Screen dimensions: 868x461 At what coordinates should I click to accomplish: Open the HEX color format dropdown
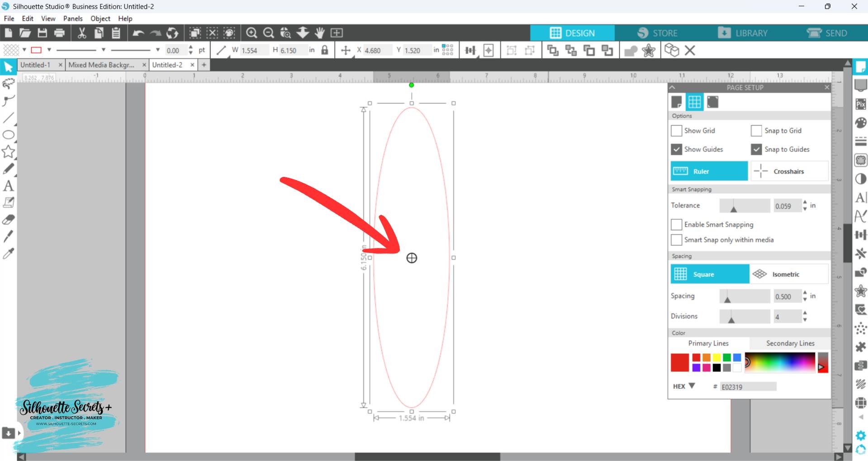click(692, 386)
